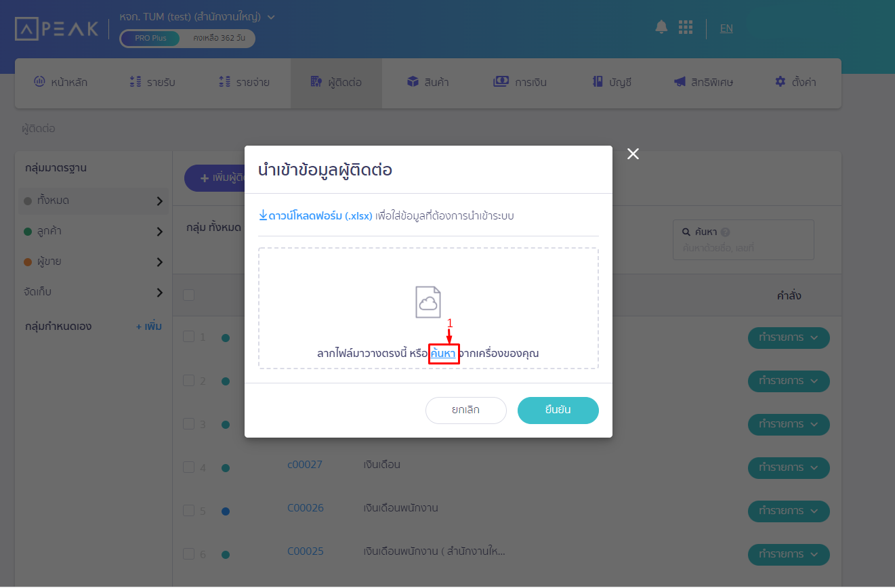Expand the จัดเก็บ chevron arrow
Screen dimensions: 895x588
pyautogui.click(x=160, y=293)
